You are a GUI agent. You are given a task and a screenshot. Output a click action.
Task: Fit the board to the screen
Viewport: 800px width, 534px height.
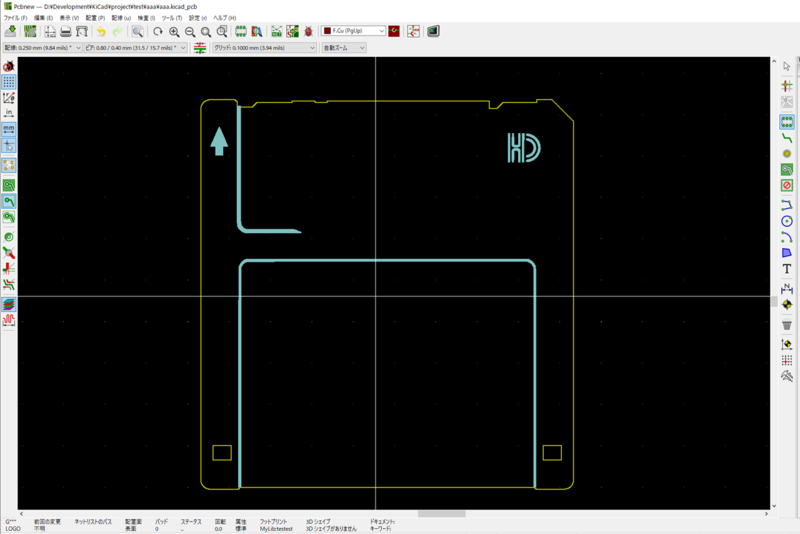click(206, 32)
